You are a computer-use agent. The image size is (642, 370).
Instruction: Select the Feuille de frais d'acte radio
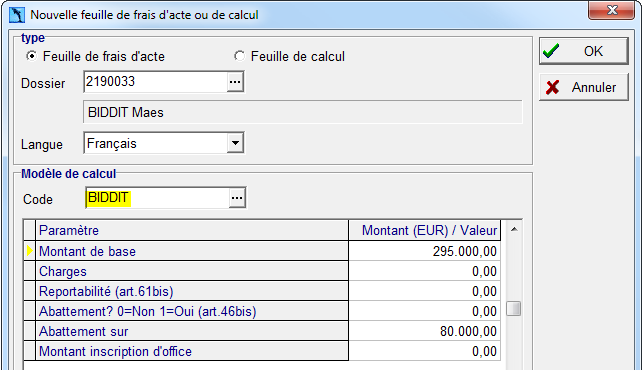pos(32,56)
